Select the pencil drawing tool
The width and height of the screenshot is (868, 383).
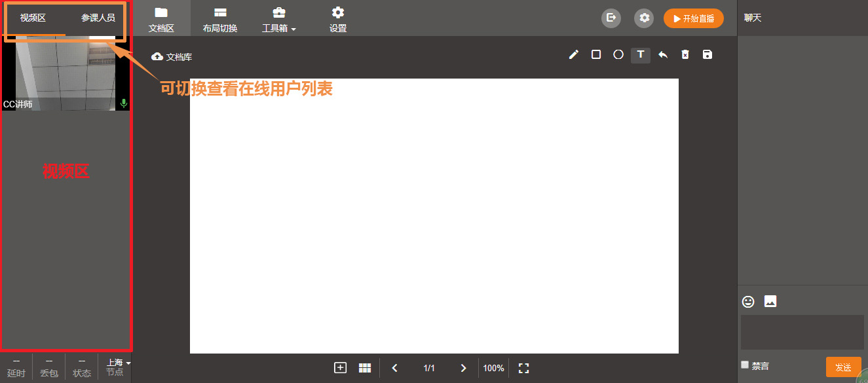(574, 55)
